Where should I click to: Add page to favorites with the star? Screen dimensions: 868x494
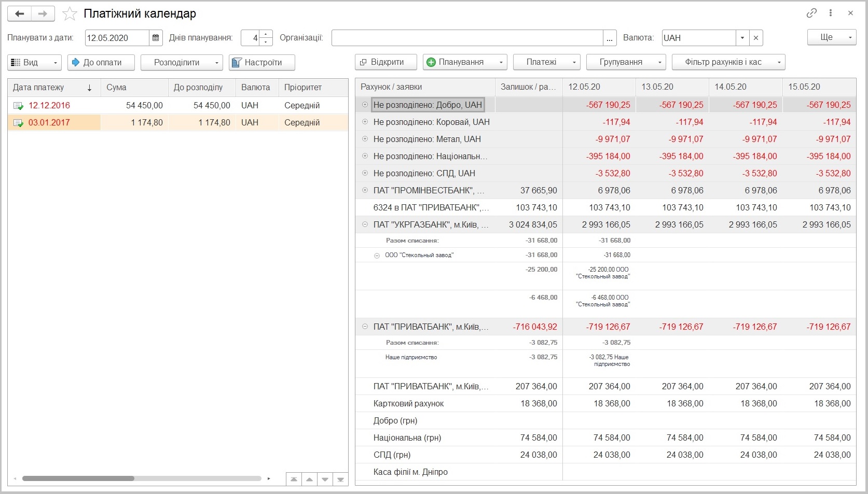pyautogui.click(x=70, y=14)
